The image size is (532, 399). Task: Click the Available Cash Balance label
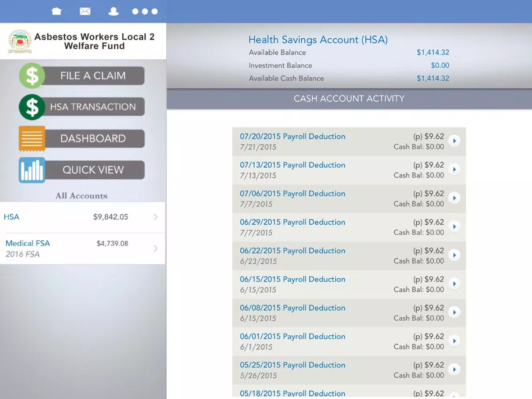[x=286, y=78]
